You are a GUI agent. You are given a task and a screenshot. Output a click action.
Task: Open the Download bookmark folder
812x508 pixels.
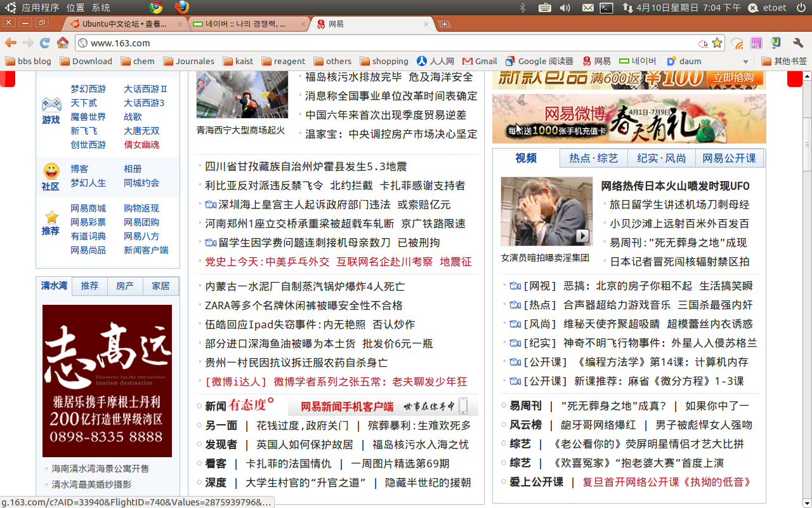[86, 61]
